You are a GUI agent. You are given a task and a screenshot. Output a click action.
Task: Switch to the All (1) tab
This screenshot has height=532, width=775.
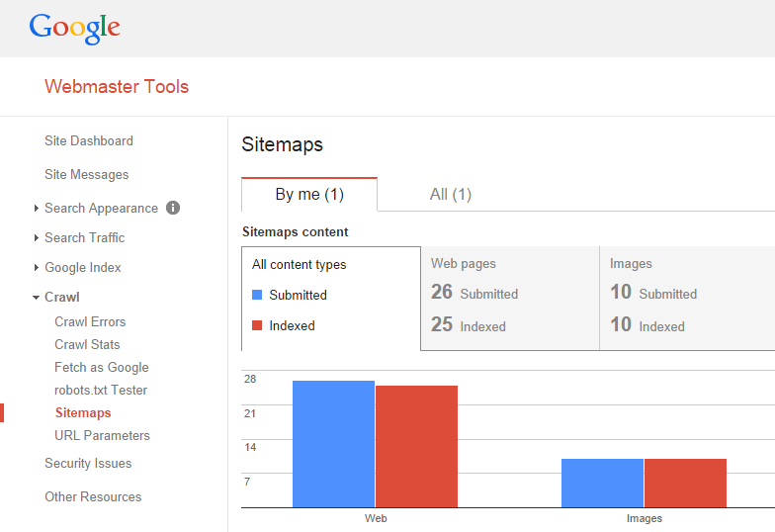(451, 195)
